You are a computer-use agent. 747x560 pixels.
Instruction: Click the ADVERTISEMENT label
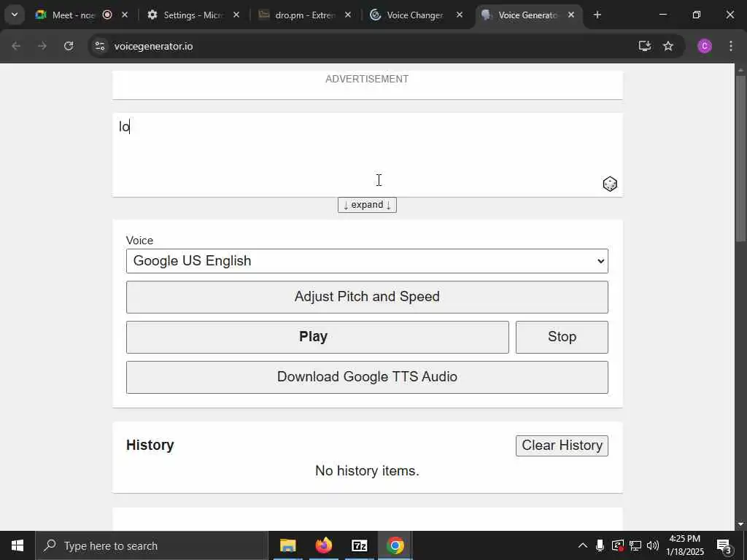367,79
